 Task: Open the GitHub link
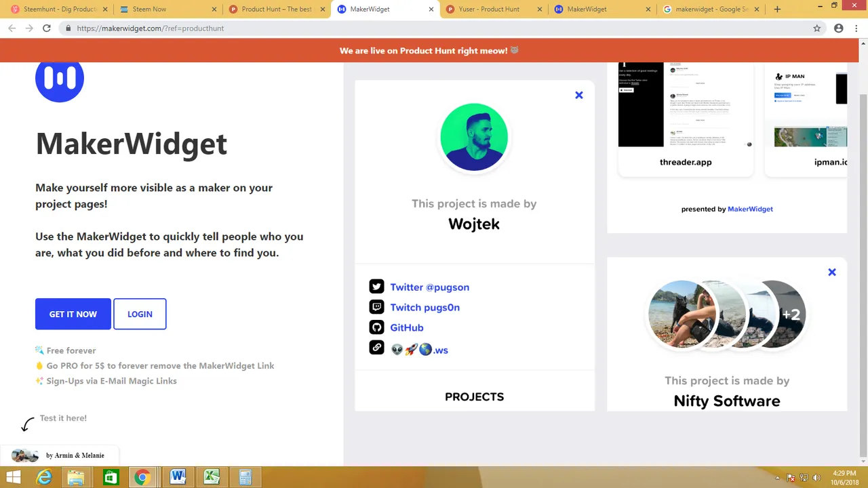[407, 328]
